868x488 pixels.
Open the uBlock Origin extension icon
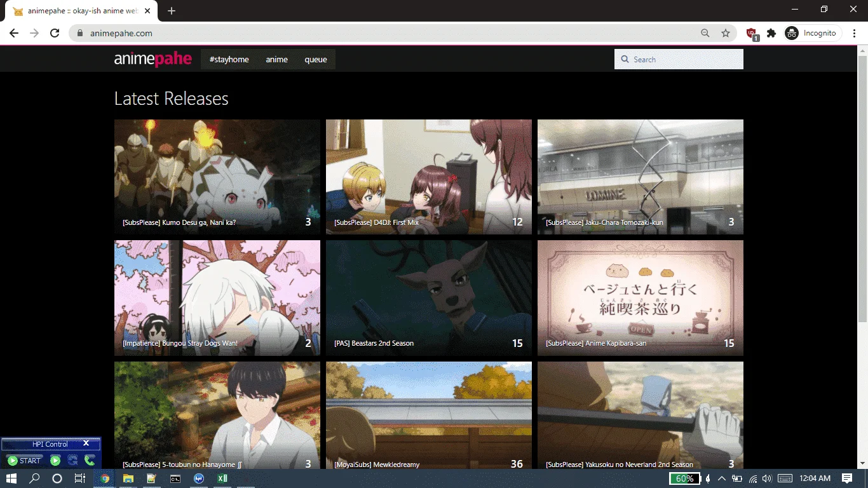pos(752,33)
